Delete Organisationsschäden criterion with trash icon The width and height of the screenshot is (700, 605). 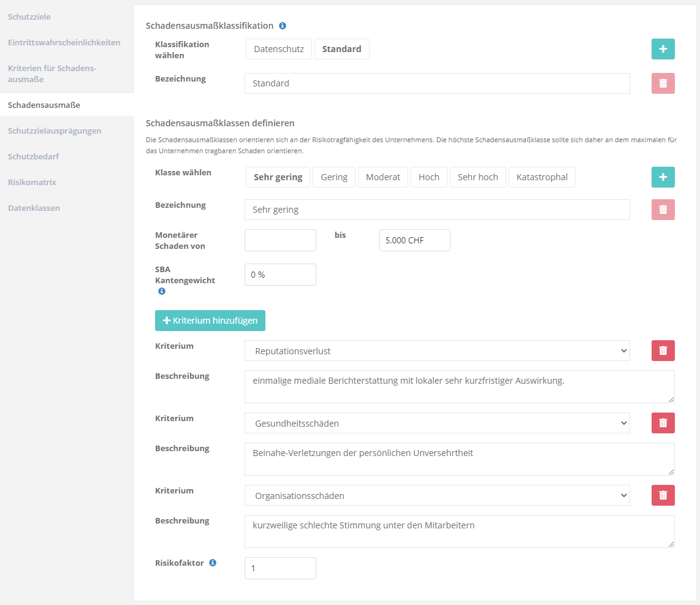(x=663, y=495)
